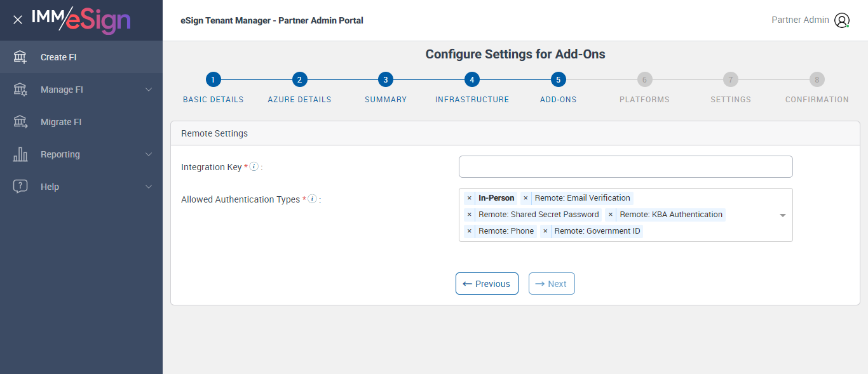Viewport: 868px width, 374px height.
Task: Close the sidebar with the X icon
Action: tap(18, 20)
